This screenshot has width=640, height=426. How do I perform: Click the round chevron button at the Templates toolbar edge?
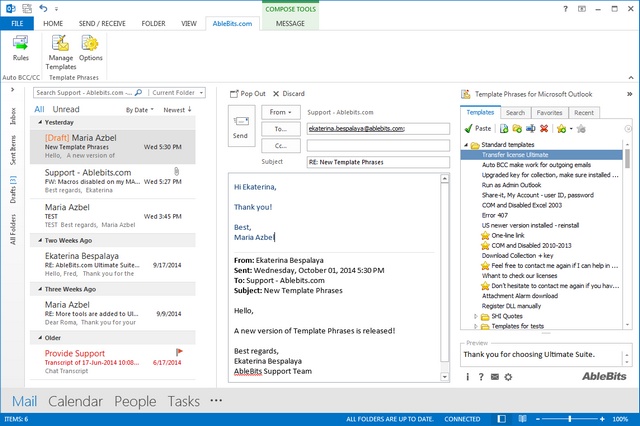pos(628,129)
